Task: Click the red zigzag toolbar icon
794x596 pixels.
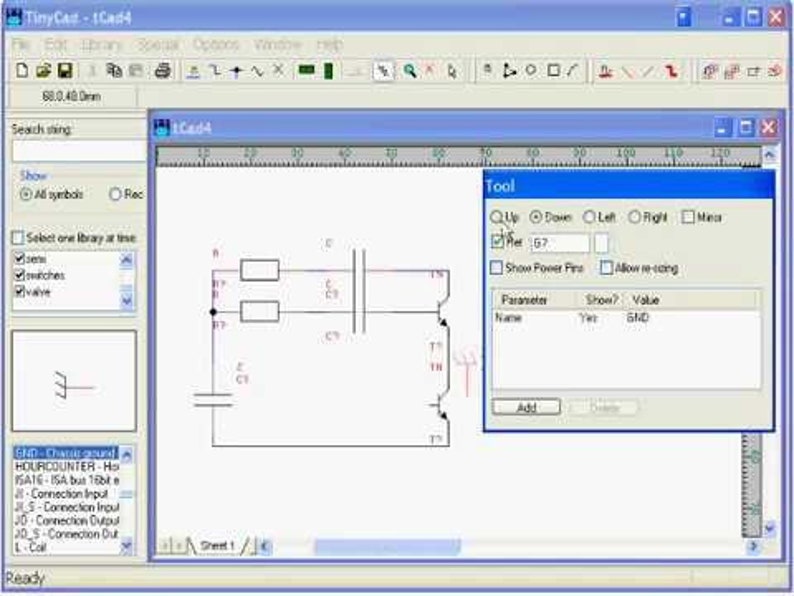Action: point(671,71)
